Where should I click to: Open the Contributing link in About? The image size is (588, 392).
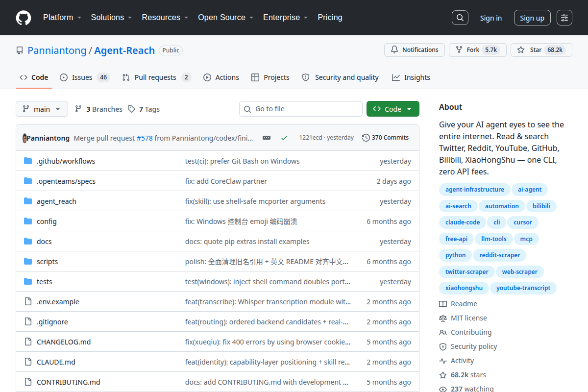465,332
